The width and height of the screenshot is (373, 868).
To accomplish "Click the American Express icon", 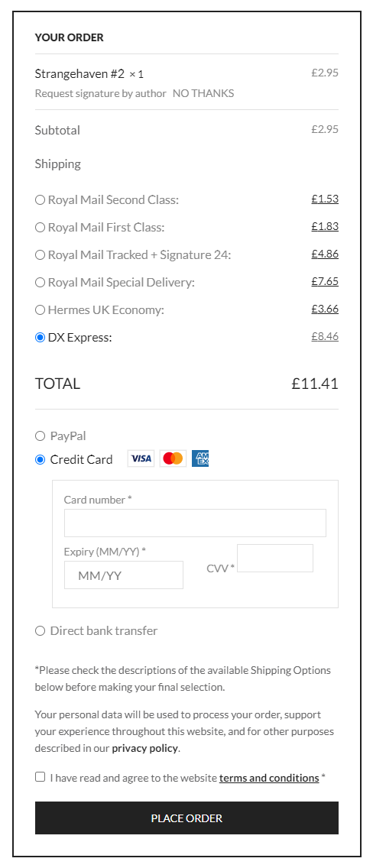I will click(200, 458).
